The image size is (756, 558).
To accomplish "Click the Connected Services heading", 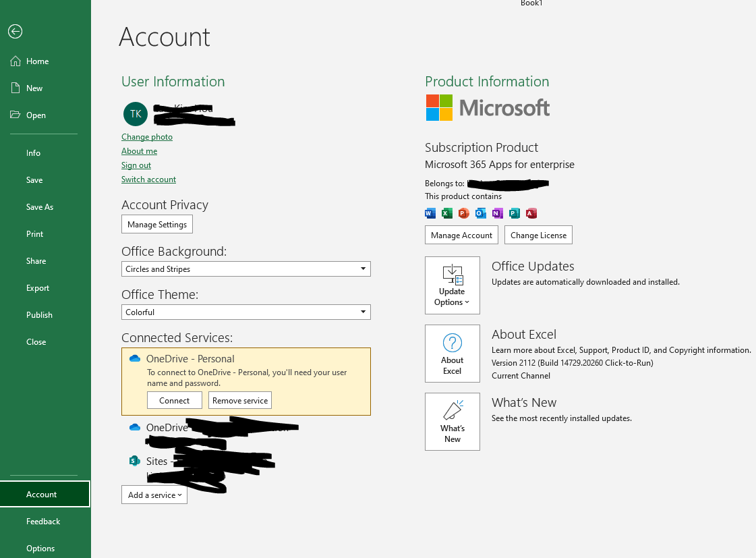I will (x=177, y=337).
